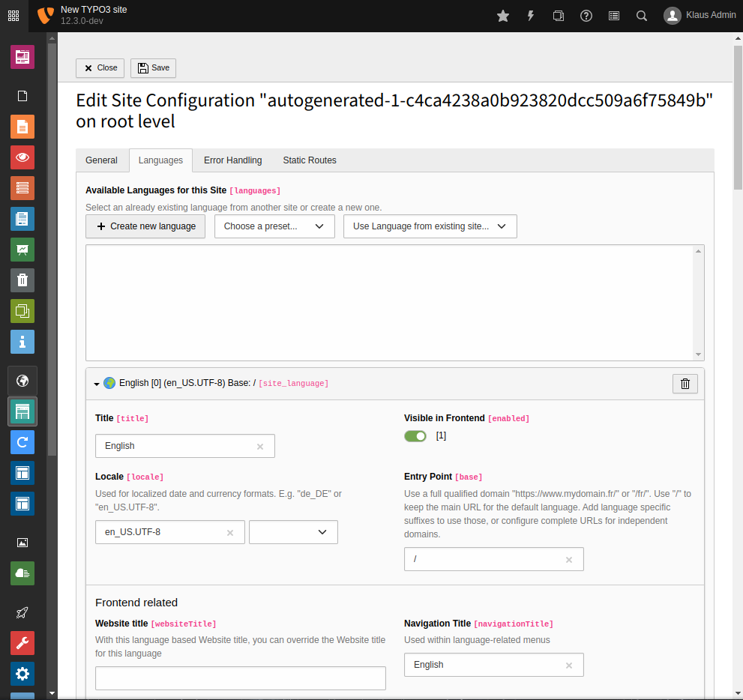
Task: Open bookmarks star icon in top bar
Action: 503,16
